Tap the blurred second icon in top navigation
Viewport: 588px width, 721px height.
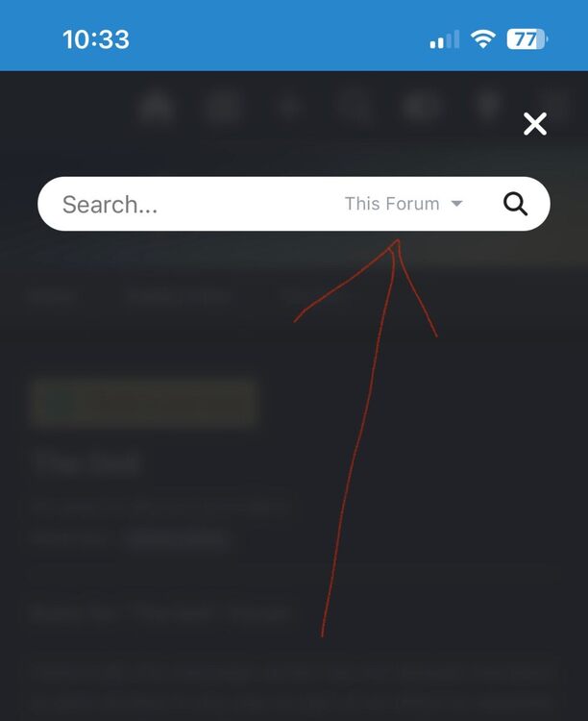coord(223,107)
